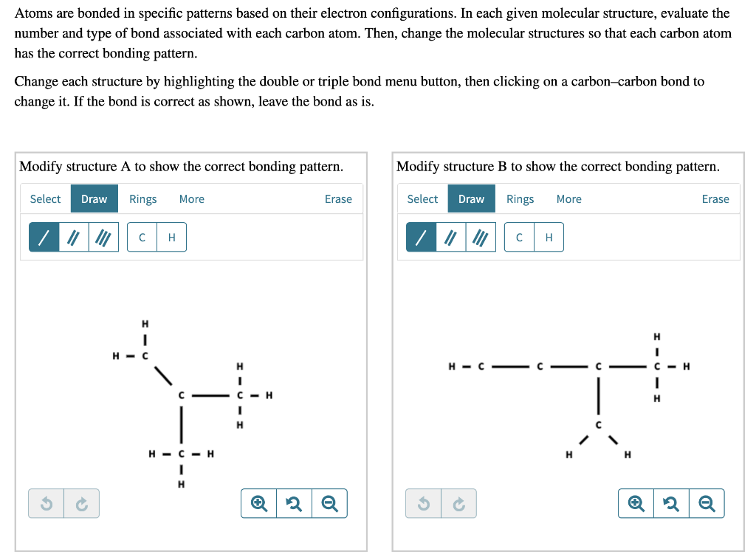The height and width of the screenshot is (560, 756).
Task: Switch to Select mode in structure A
Action: click(45, 198)
